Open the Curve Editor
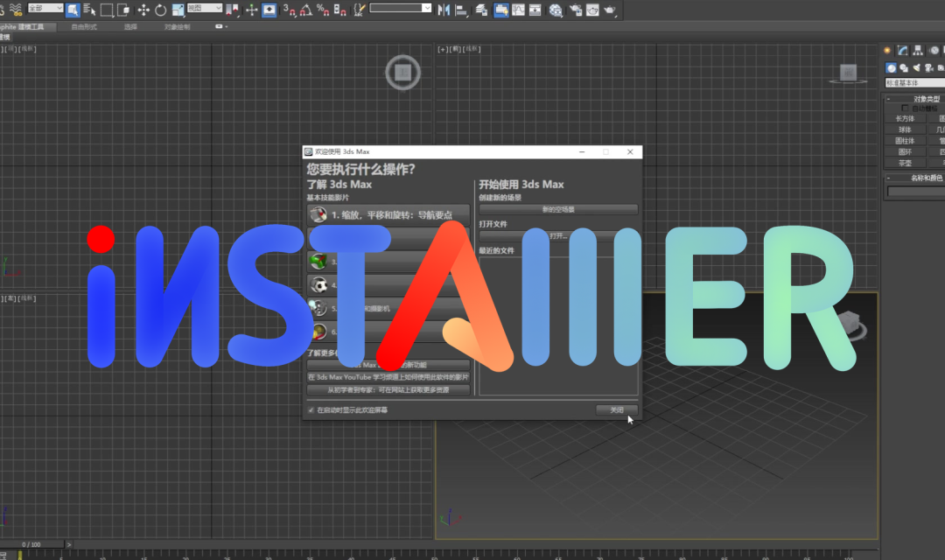 tap(518, 10)
